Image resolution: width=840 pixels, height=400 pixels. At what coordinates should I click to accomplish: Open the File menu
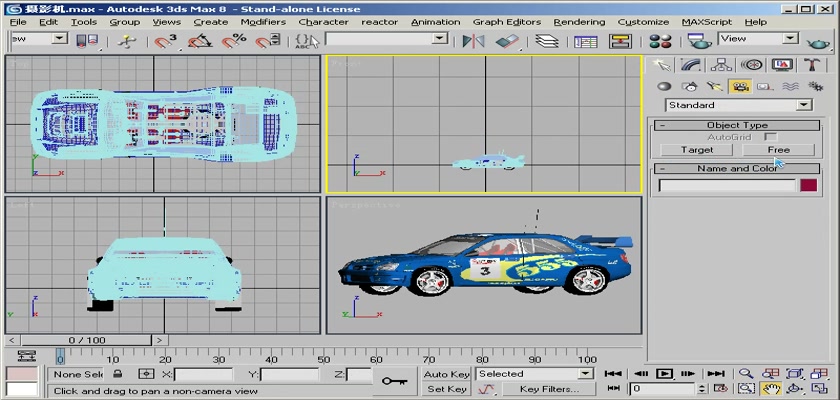18,22
